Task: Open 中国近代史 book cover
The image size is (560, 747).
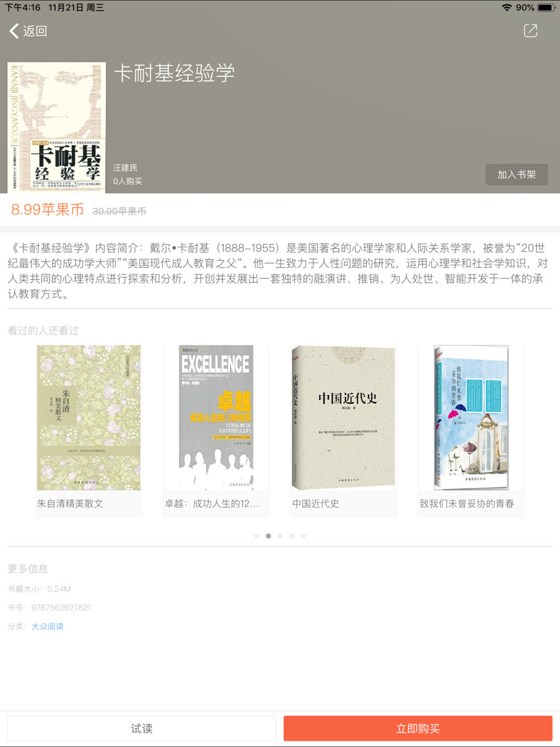Action: 343,418
